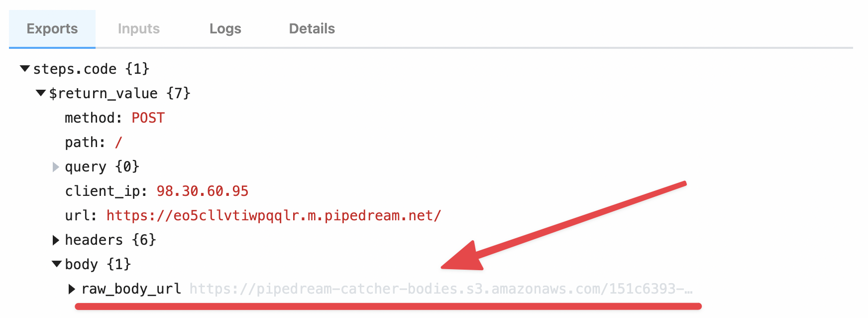Select the client_ip value 98.30.60.95
This screenshot has height=318, width=868.
tap(203, 191)
